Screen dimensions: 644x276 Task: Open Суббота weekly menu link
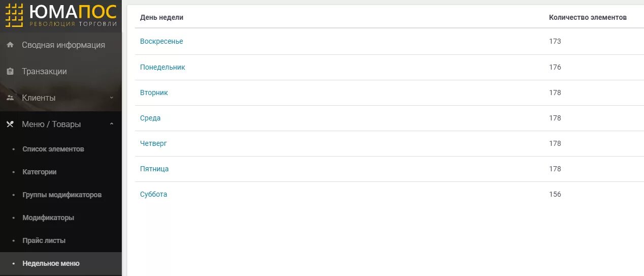coord(153,194)
